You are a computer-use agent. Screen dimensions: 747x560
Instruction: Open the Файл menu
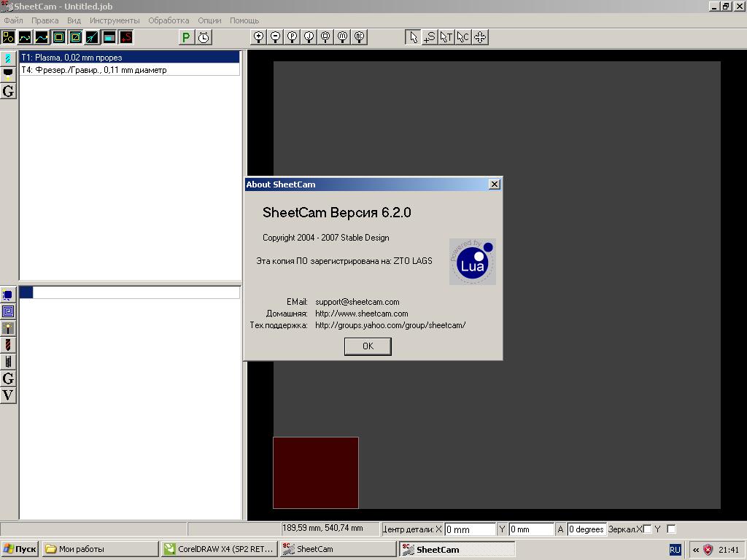point(13,20)
